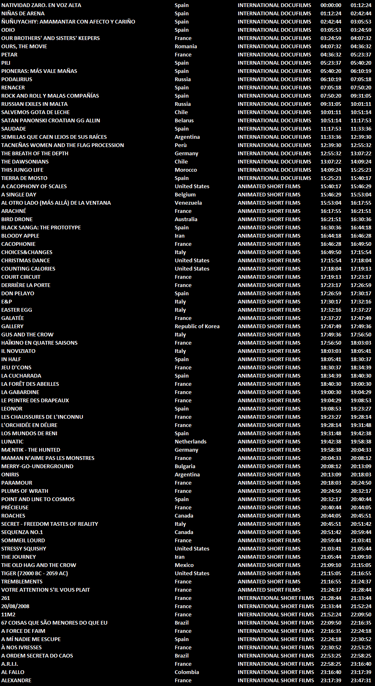This screenshot has height=686, width=375.
Task: Select BLACK SANGA: THE PROTOTYPE title
Action: tap(41, 228)
